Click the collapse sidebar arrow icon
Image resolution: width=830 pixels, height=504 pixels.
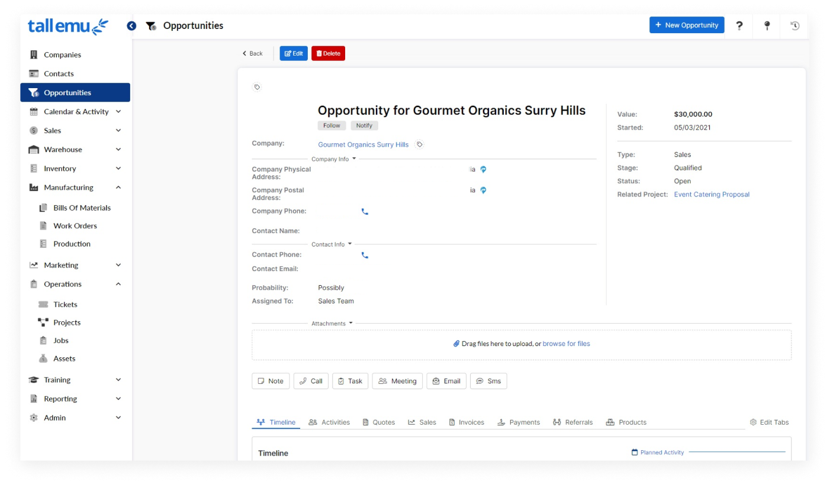[x=131, y=26]
